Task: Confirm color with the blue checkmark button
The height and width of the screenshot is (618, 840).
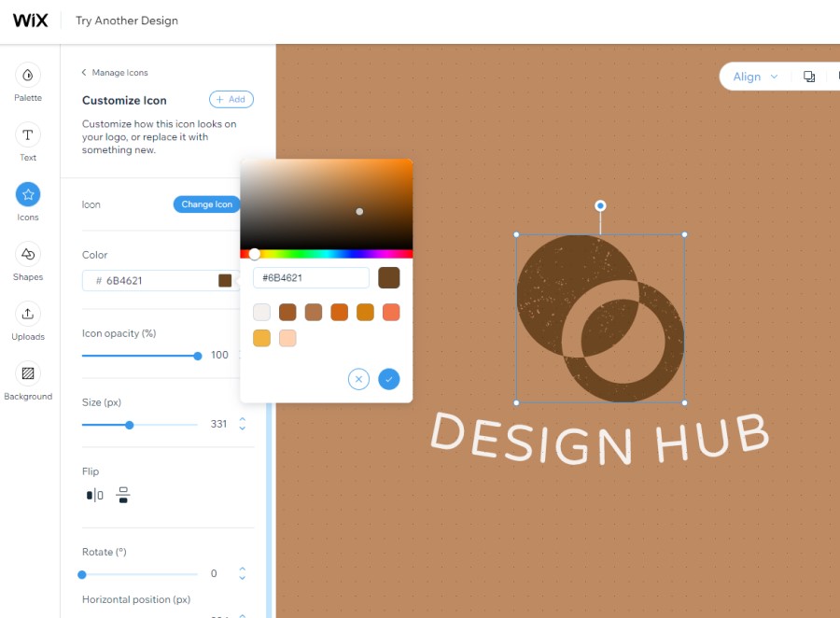Action: click(389, 379)
